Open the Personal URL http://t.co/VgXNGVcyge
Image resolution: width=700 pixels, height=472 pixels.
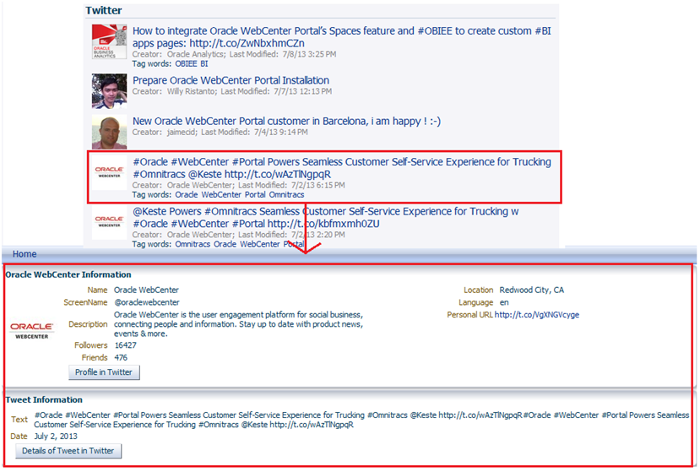tap(537, 315)
